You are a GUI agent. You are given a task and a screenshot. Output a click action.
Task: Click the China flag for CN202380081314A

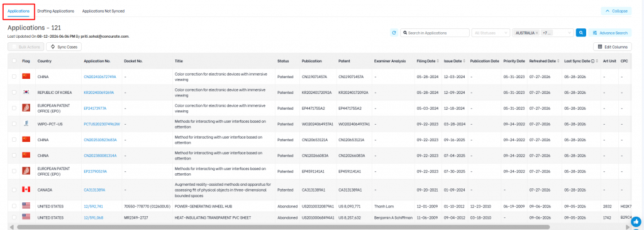[26, 155]
